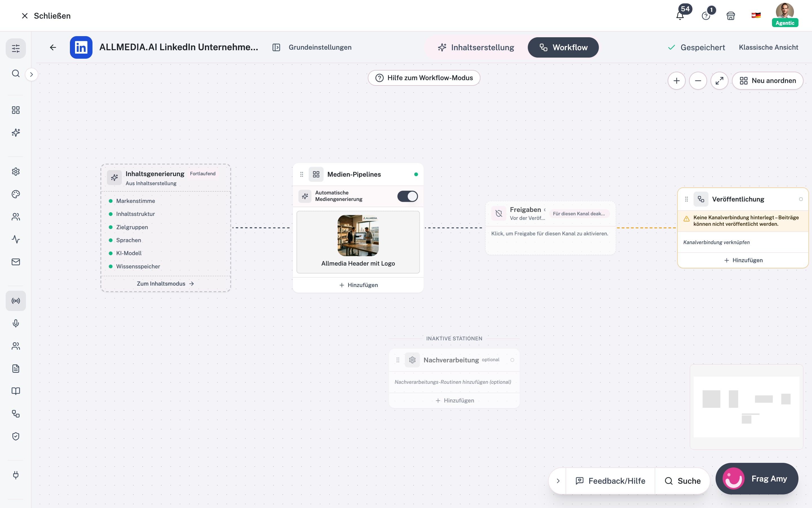Screen dimensions: 812x508
Task: Open sidebar settings gear icon
Action: point(16,172)
